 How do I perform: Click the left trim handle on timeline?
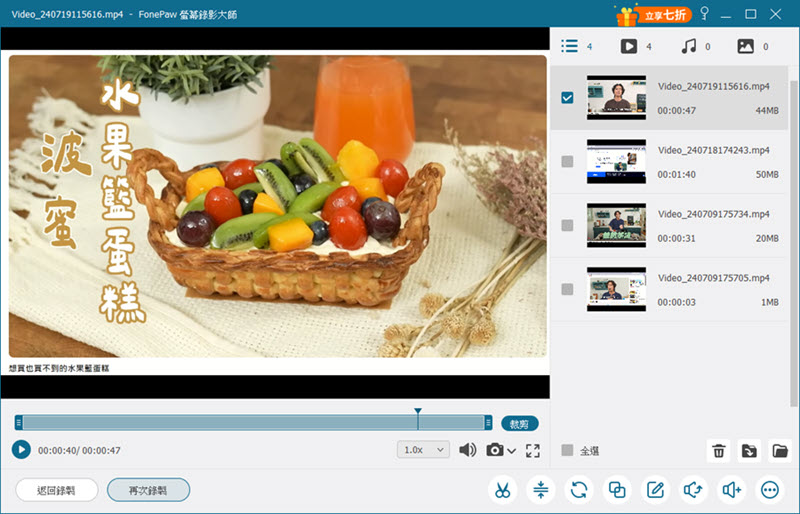pyautogui.click(x=18, y=422)
